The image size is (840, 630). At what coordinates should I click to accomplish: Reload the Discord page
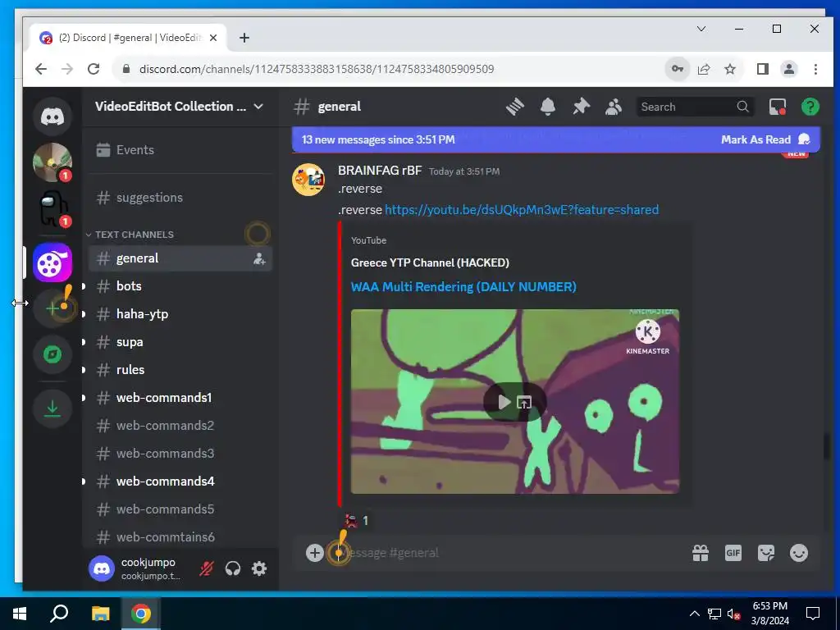[94, 69]
